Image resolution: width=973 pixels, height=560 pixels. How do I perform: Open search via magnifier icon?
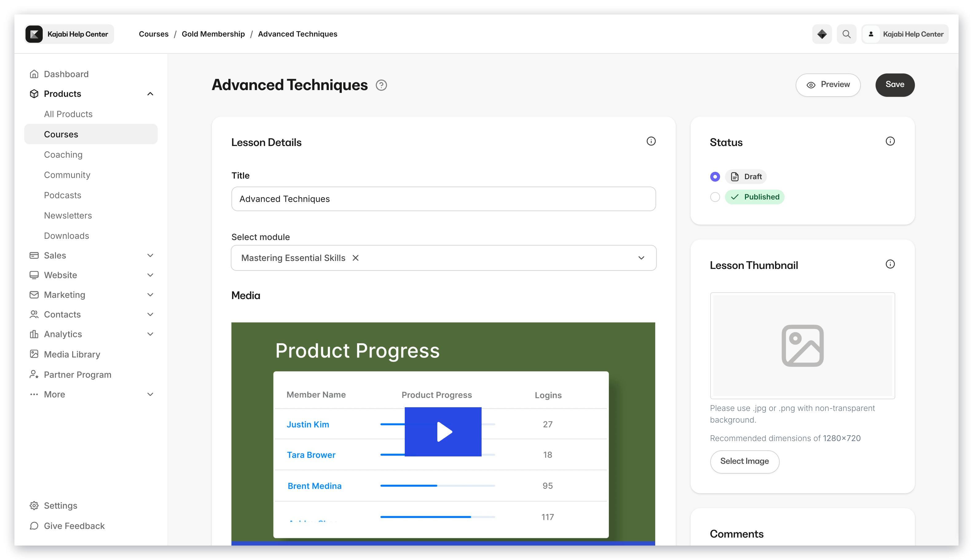point(846,34)
